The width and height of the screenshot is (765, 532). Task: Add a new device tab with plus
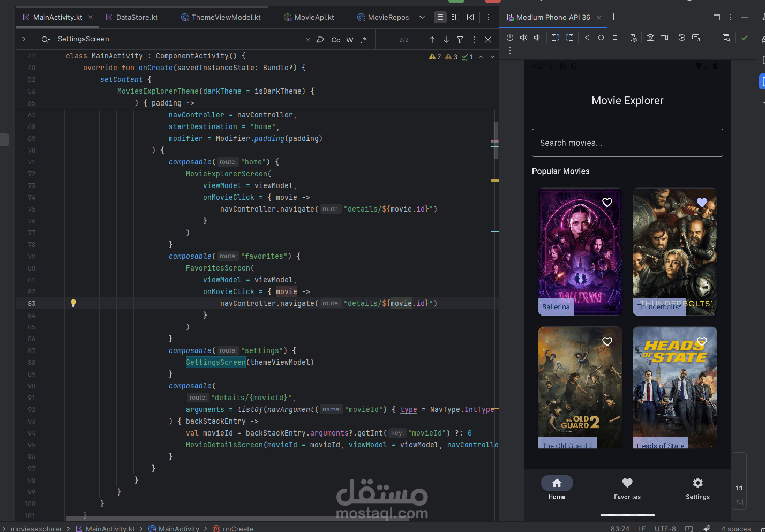click(614, 17)
